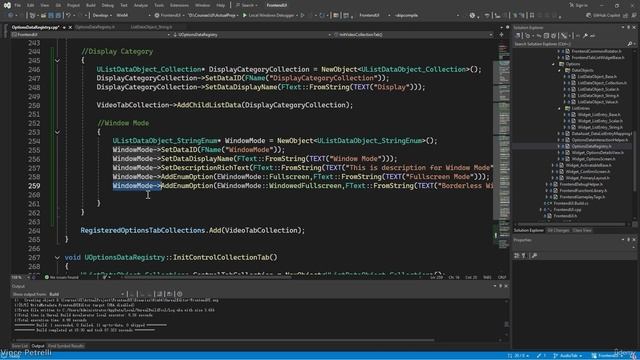Viewport: 640px width, 360px height.
Task: Click the Solution Explorer search magnifier icon
Action: point(630,44)
